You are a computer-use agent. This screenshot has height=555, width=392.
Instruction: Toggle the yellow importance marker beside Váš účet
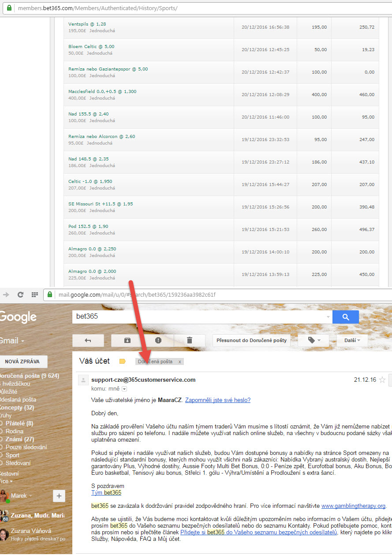[x=123, y=361]
